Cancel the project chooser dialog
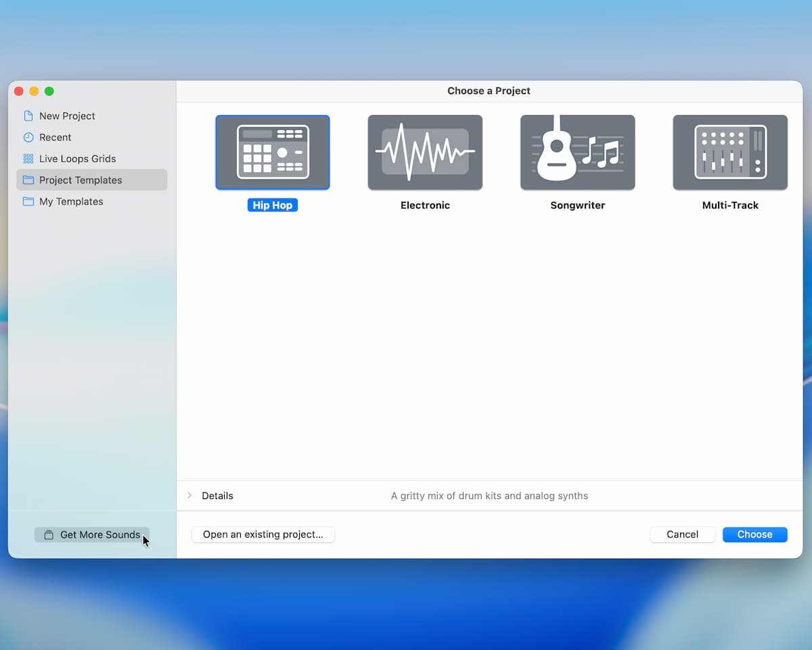812x650 pixels. click(x=682, y=534)
